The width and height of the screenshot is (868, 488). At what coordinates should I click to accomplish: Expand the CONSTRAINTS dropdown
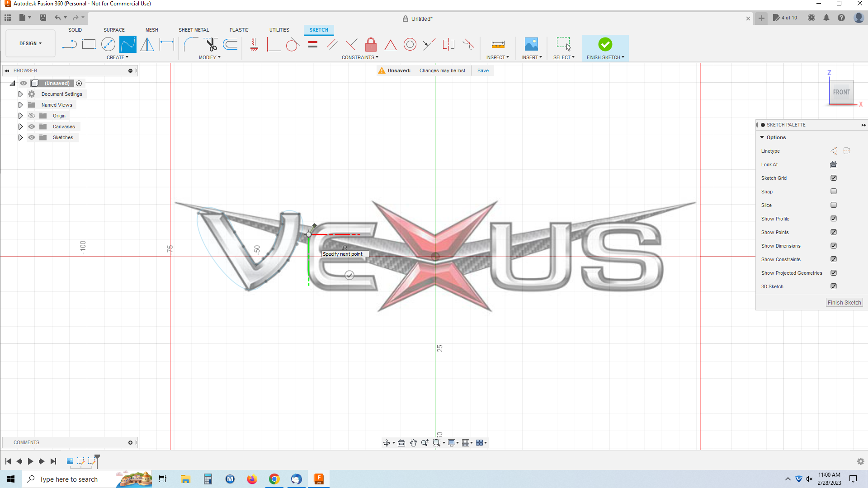click(360, 57)
